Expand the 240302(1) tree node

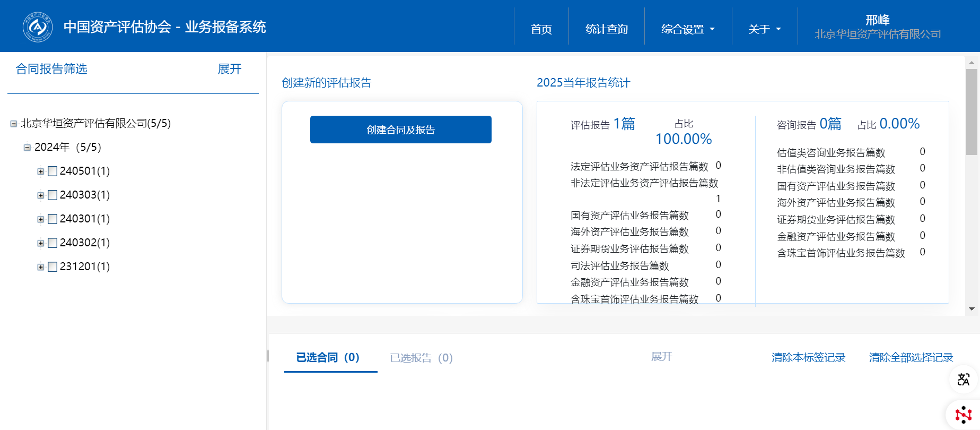(x=41, y=243)
